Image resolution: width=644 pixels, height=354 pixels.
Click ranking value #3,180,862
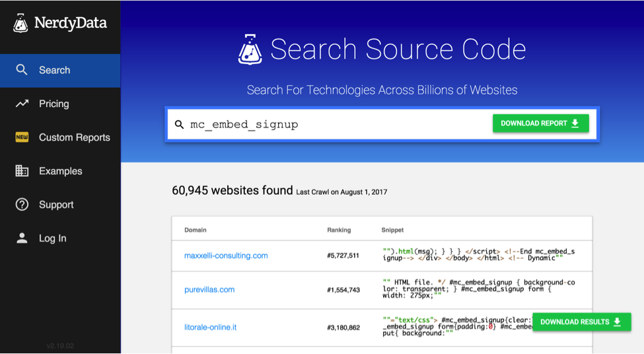pos(343,328)
